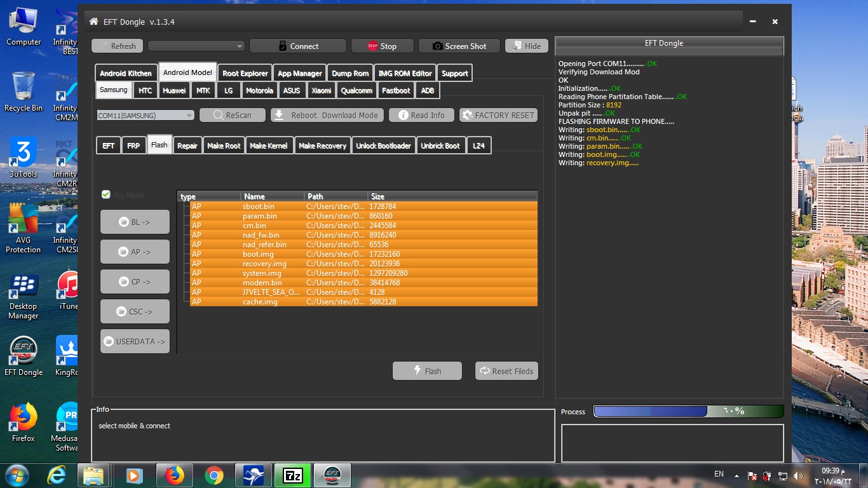Click the Size column header
Screen dimensions: 868x488
tap(452, 196)
